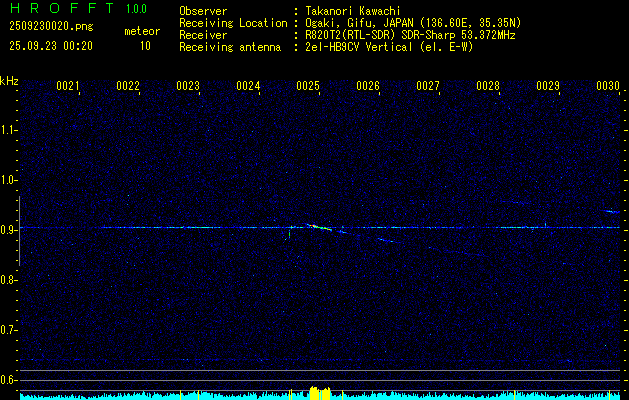Click the 0024 time axis label
Screen dimensions: 629x400
point(248,85)
